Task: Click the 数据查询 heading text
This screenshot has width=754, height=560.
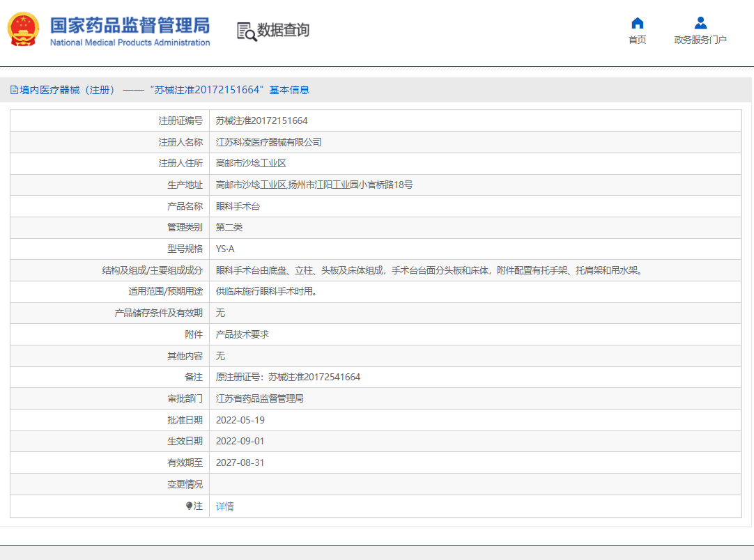Action: (283, 30)
